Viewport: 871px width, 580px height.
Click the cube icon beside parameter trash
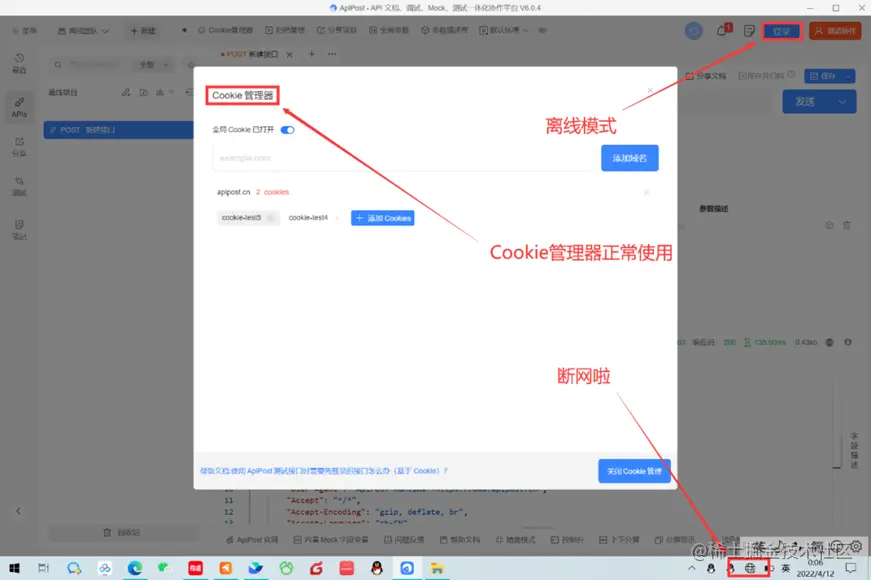click(x=829, y=226)
